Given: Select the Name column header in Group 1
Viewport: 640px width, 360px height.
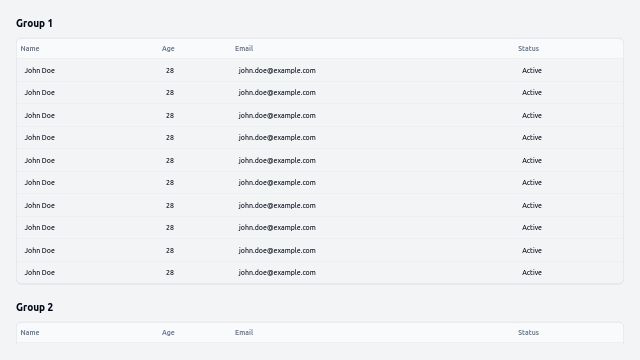Looking at the screenshot, I should (30, 49).
